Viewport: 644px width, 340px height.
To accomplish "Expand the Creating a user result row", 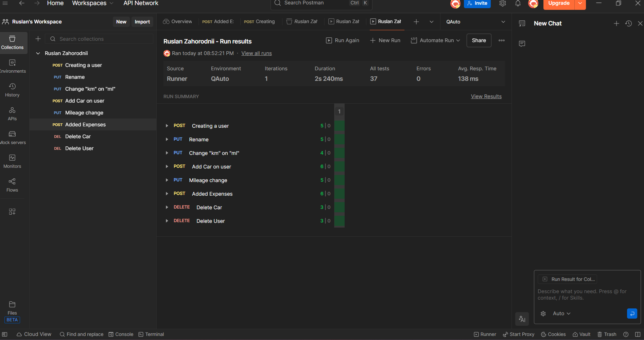I will (167, 126).
